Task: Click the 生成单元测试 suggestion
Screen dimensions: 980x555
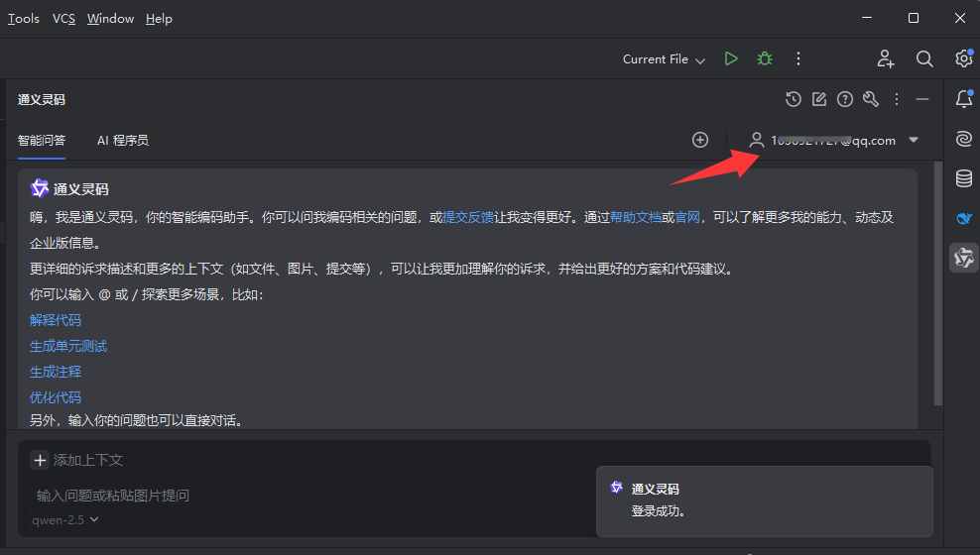Action: 68,346
